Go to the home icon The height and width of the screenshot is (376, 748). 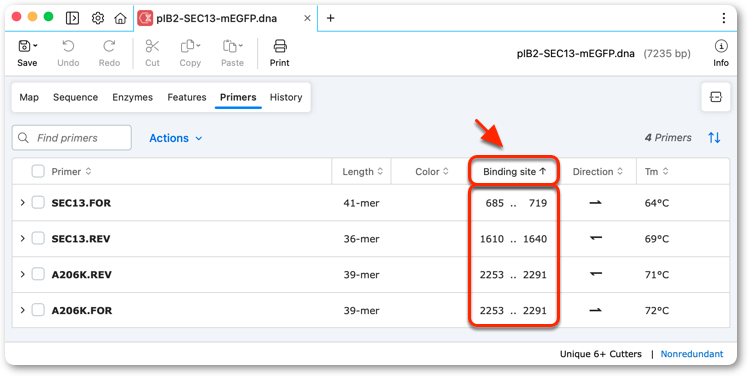click(120, 18)
